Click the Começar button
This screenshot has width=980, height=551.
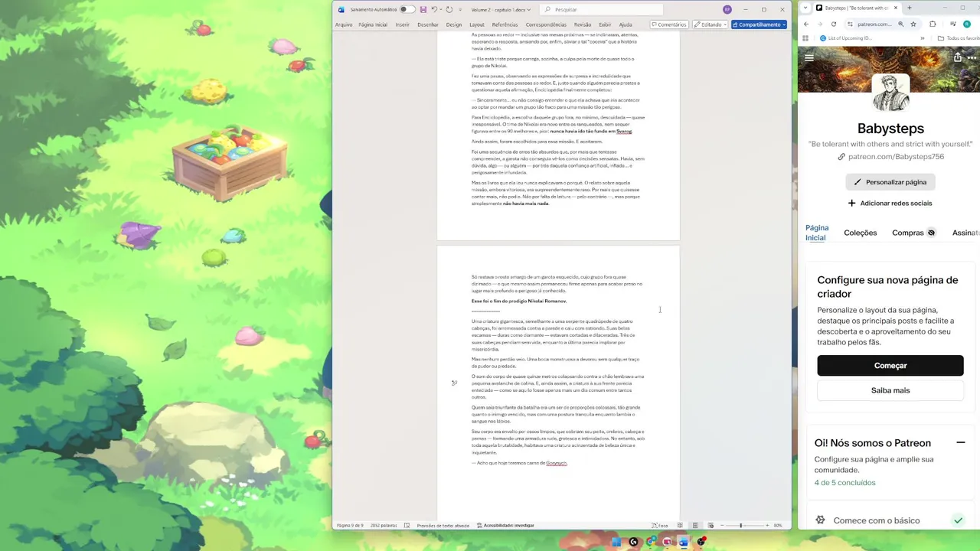tap(890, 366)
